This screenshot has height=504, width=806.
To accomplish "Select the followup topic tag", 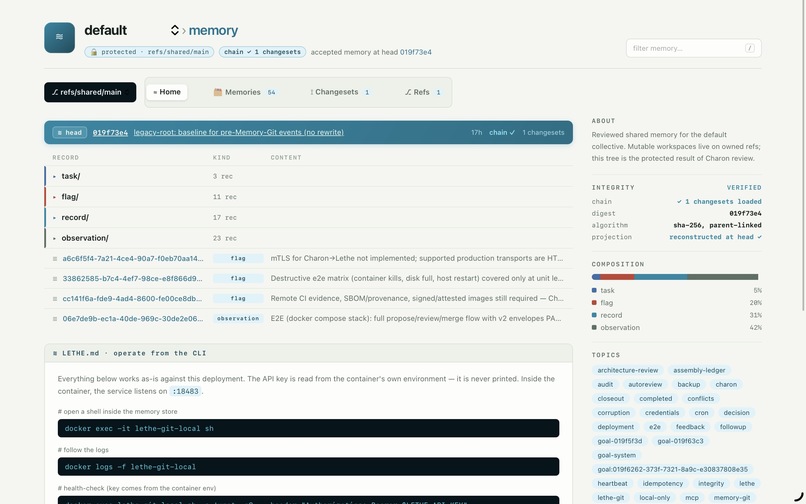I will click(x=732, y=427).
